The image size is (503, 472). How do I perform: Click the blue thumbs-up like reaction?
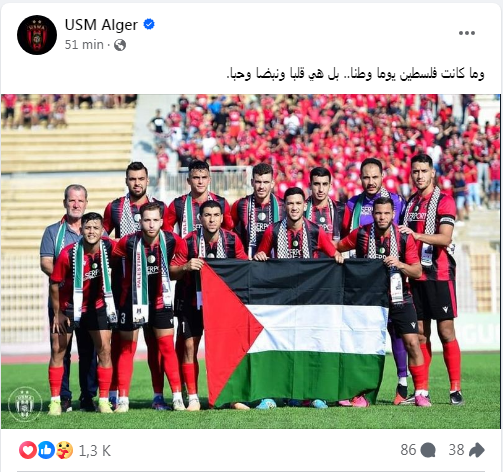click(x=46, y=450)
